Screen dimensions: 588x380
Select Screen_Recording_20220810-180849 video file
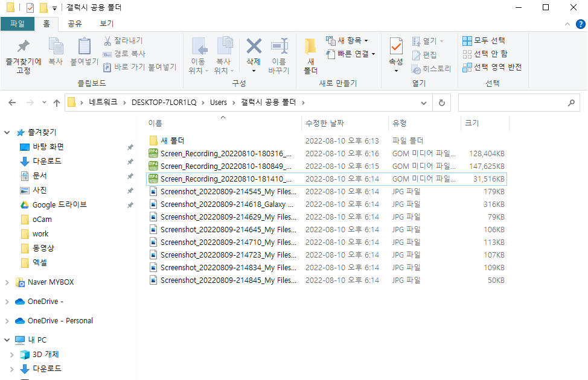[x=326, y=166]
